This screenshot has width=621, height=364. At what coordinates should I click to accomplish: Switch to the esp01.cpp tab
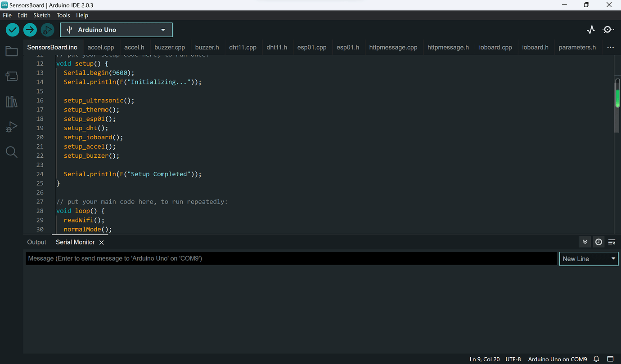[x=312, y=47]
